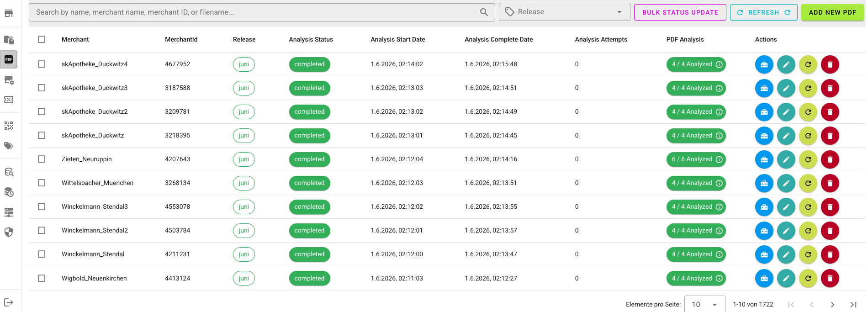Viewport: 868px width, 312px height.
Task: Delete the Wigbold_Neuenkirchen row
Action: point(830,278)
